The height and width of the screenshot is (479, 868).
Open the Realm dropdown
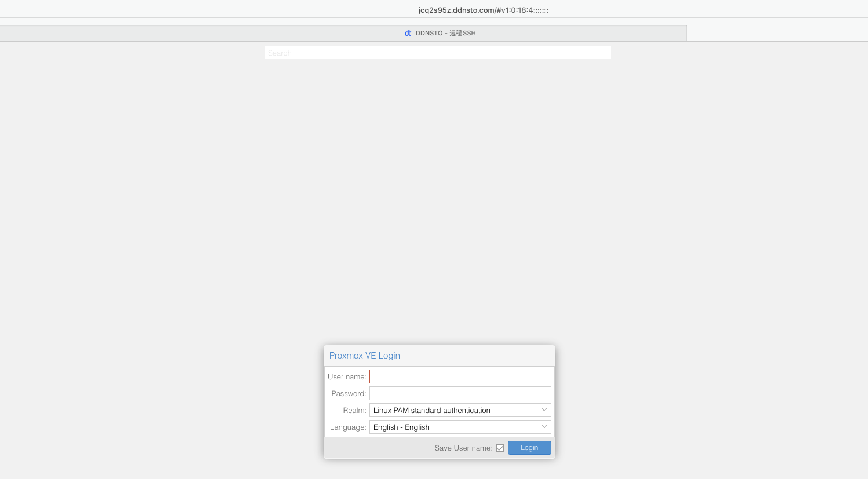click(x=460, y=410)
